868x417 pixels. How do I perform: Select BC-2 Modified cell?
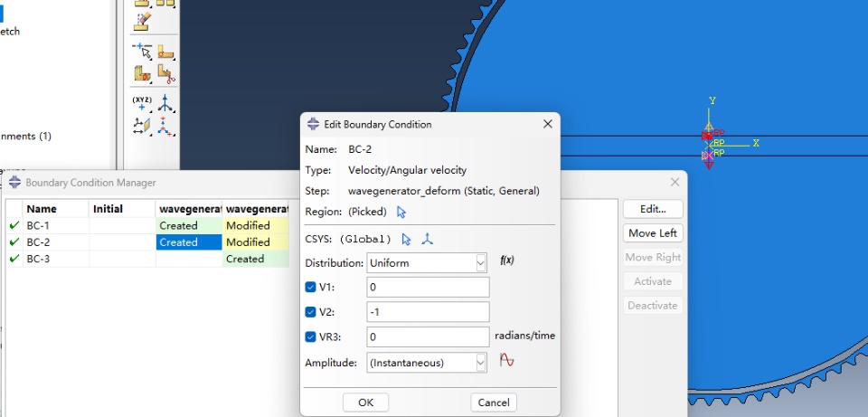coord(255,242)
